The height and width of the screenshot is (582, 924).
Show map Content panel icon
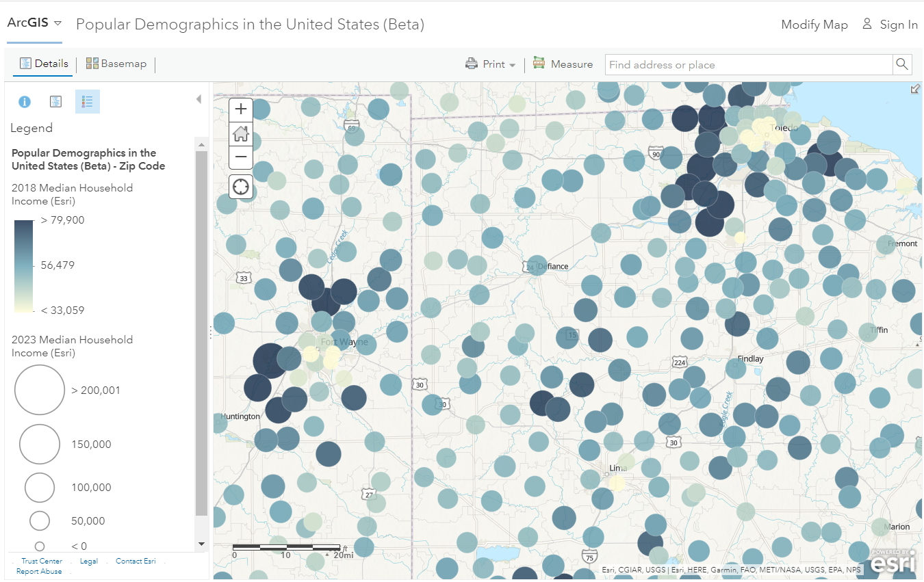56,102
